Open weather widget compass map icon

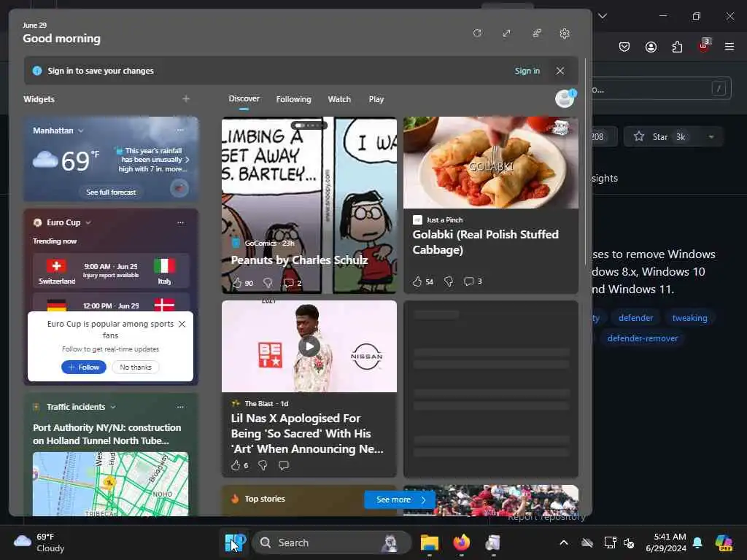pos(179,189)
